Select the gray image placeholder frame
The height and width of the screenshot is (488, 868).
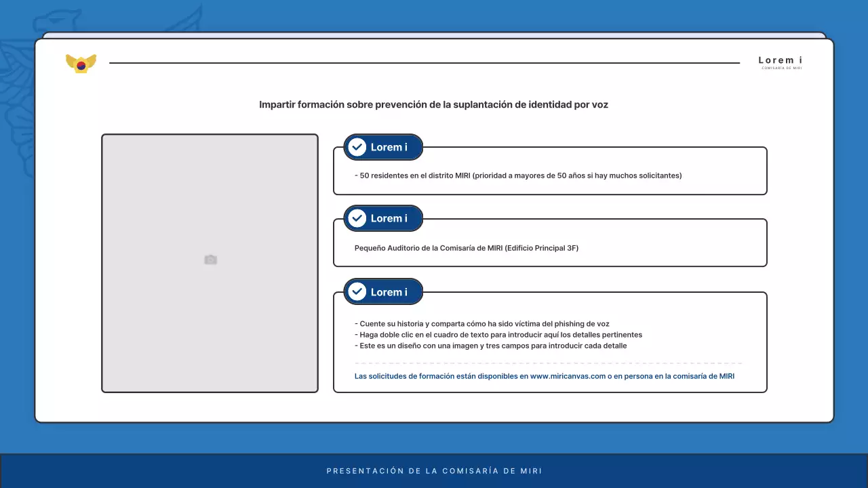point(210,263)
